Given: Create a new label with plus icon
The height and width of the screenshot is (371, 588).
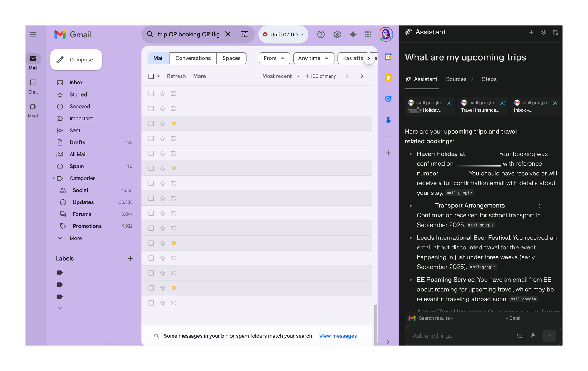Looking at the screenshot, I should coord(130,258).
